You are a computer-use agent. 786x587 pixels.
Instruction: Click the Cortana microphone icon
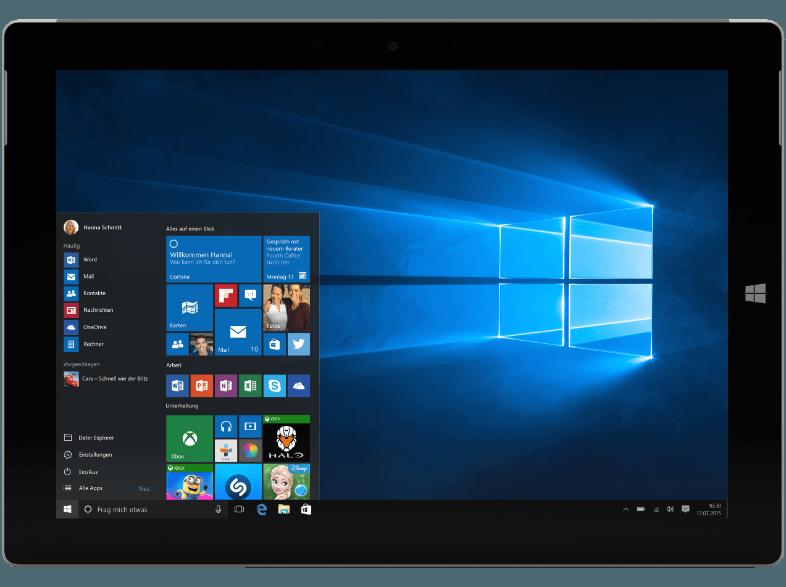[218, 509]
